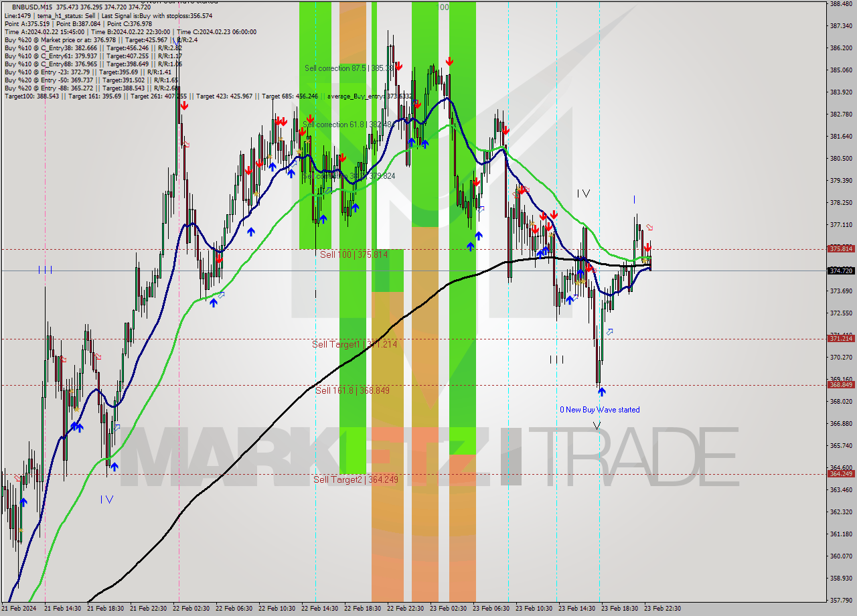Click the 382.780 price on the axis
The image size is (857, 616).
(841, 114)
